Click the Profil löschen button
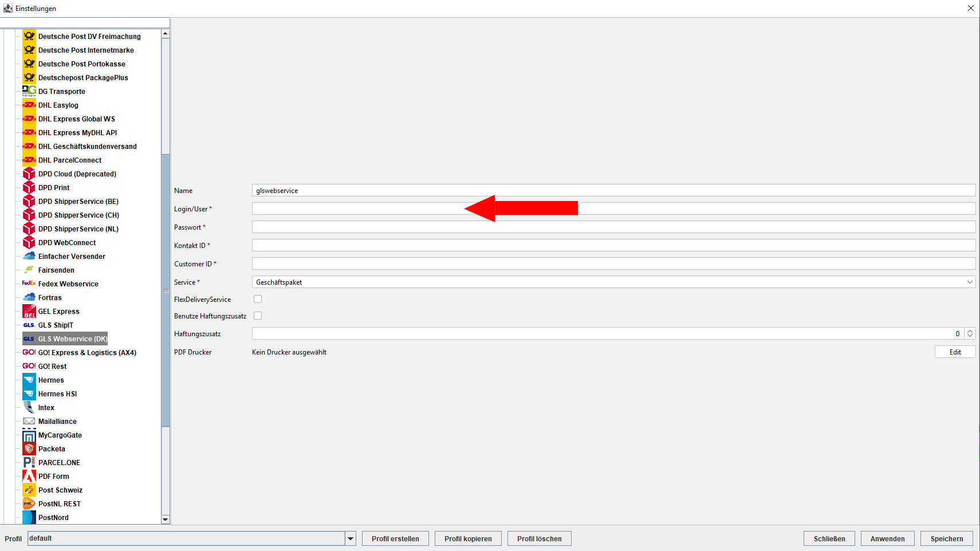 tap(539, 538)
